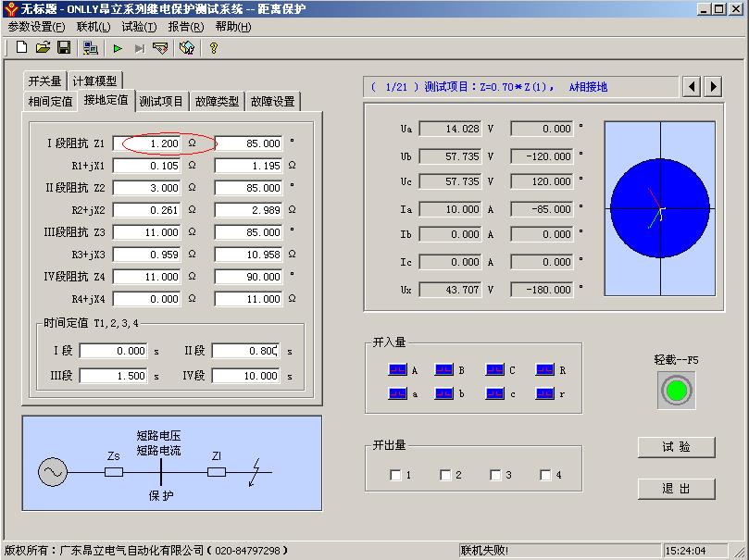Open the 测试项目 tab

161,101
